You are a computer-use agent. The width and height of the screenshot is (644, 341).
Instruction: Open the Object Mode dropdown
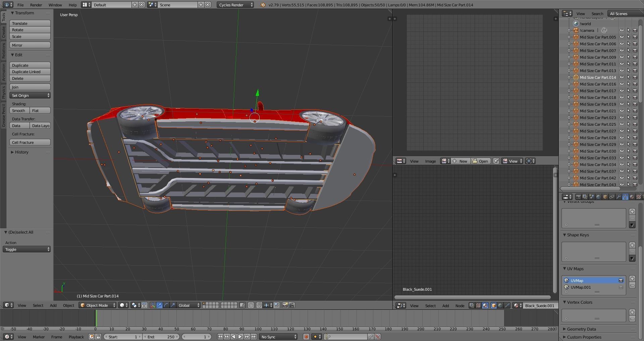[x=98, y=305]
